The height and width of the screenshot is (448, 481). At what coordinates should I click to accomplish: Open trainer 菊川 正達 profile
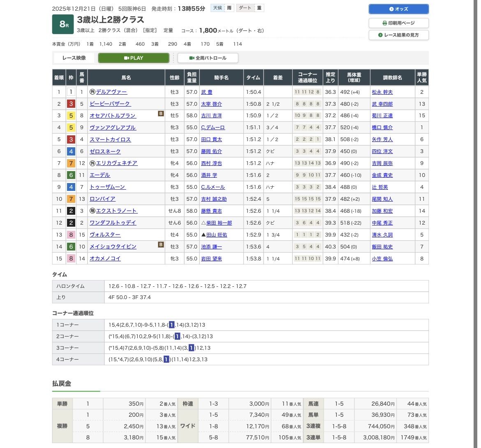click(x=382, y=116)
